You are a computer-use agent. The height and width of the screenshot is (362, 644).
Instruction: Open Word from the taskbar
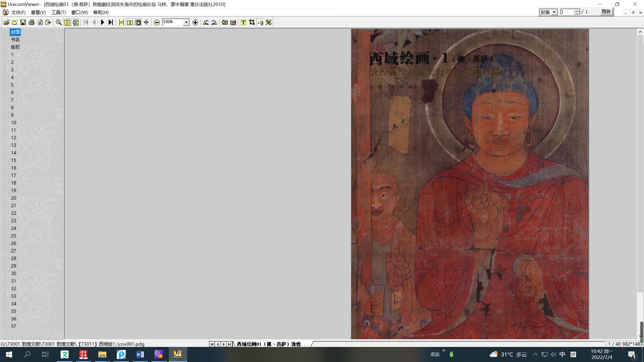140,354
